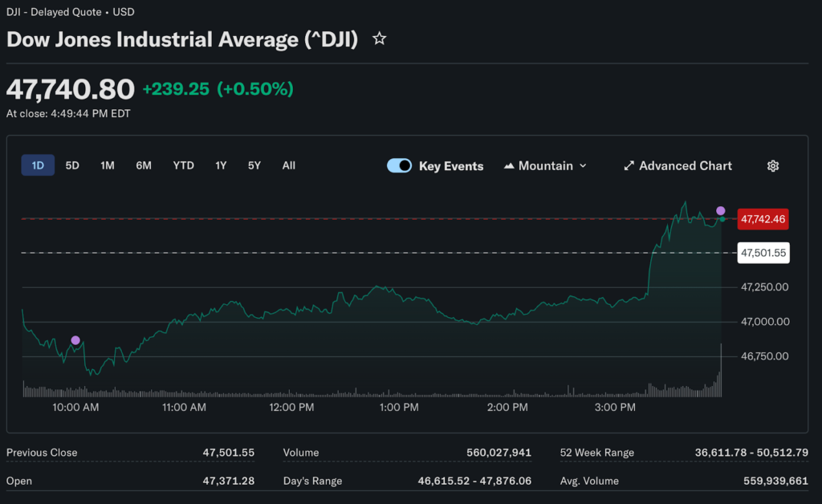
Task: Show the 1M chart range
Action: (108, 165)
